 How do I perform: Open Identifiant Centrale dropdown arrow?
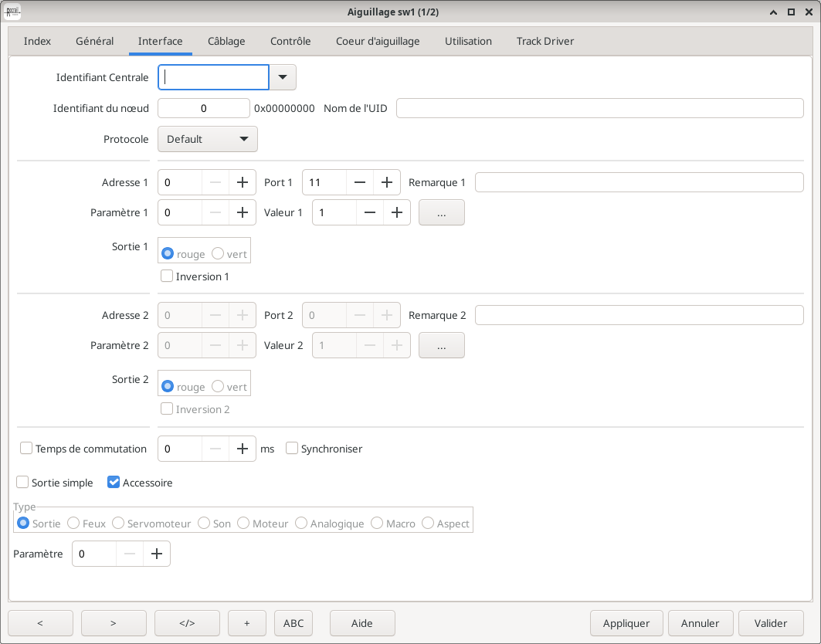283,77
